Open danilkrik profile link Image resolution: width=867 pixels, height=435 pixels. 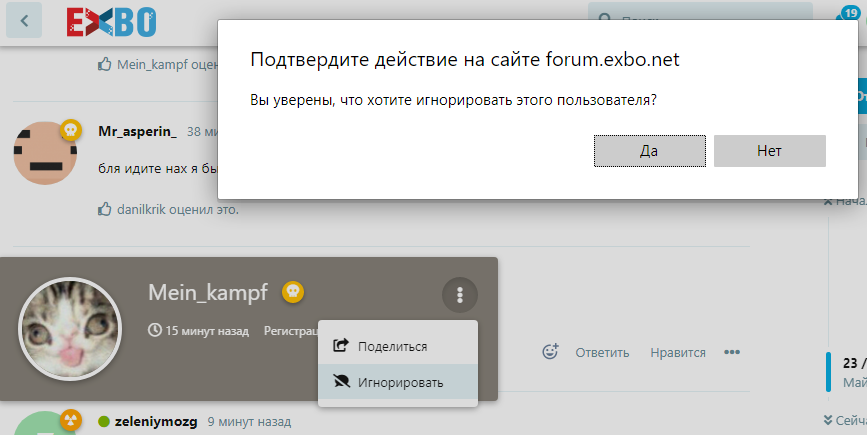[141, 209]
